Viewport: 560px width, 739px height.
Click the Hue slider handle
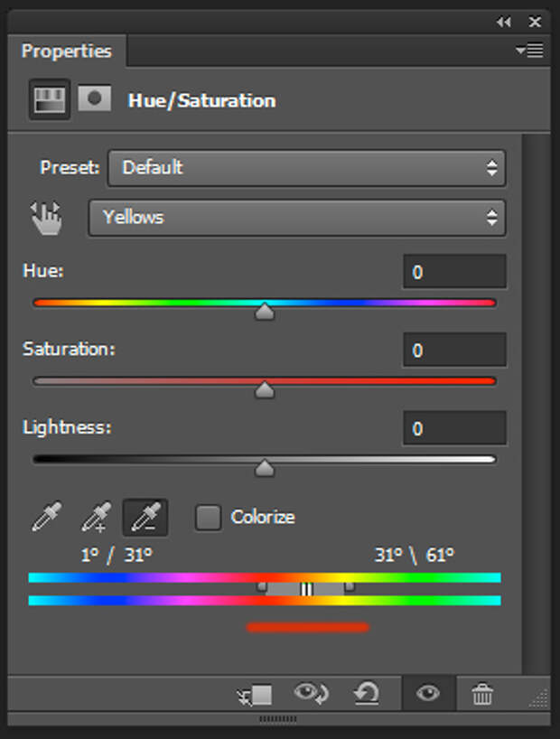point(265,312)
